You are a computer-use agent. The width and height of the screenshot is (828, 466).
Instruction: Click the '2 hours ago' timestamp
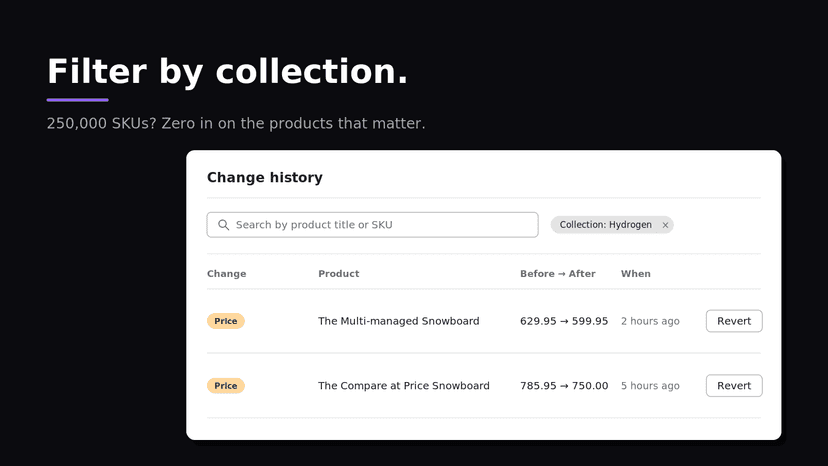pyautogui.click(x=650, y=321)
